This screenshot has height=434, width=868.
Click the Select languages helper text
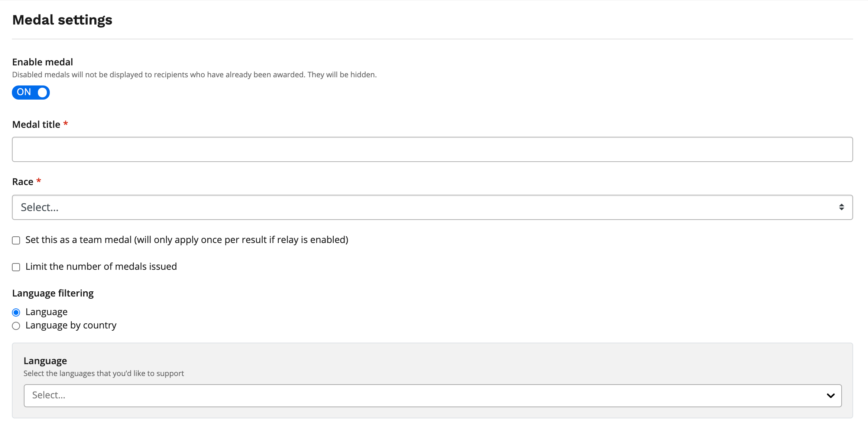pyautogui.click(x=104, y=373)
